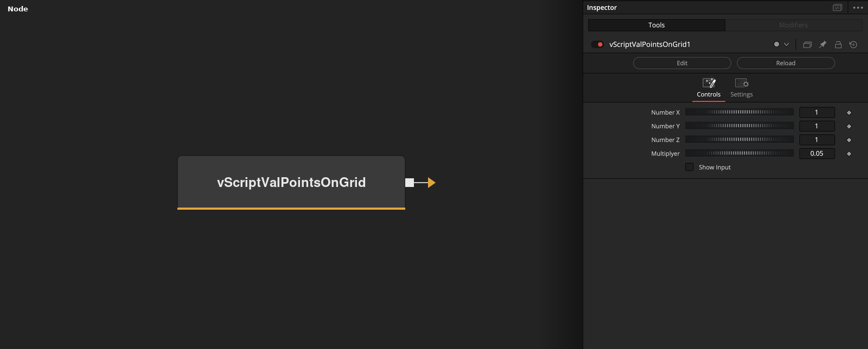Add keyframe diamond for Number X
The height and width of the screenshot is (349, 868).
[849, 113]
